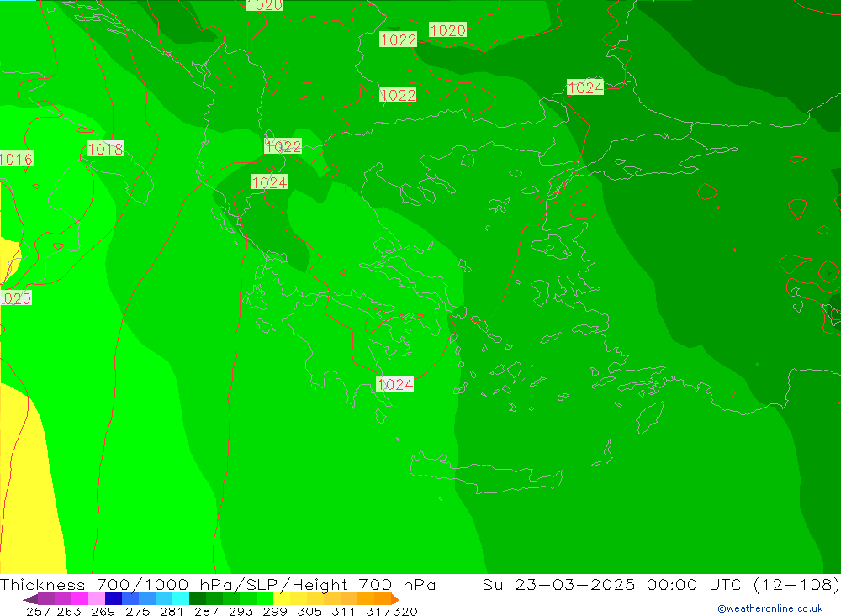Click the dark navy blue legend swatch
Viewport: 841px width, 616px height.
114,599
